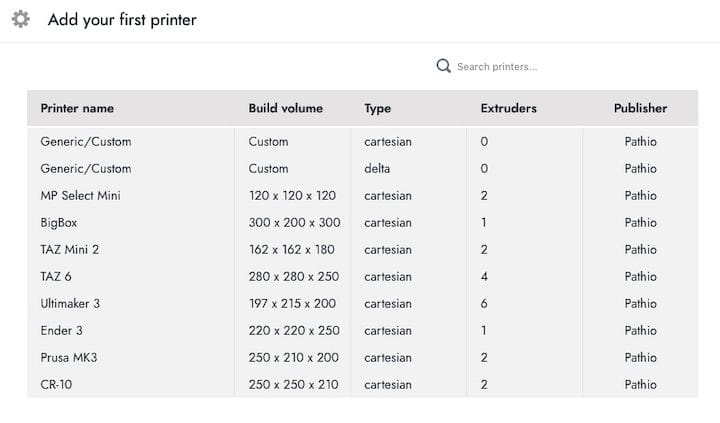Choose the CR-10 printer row
This screenshot has width=720, height=423.
(x=55, y=385)
